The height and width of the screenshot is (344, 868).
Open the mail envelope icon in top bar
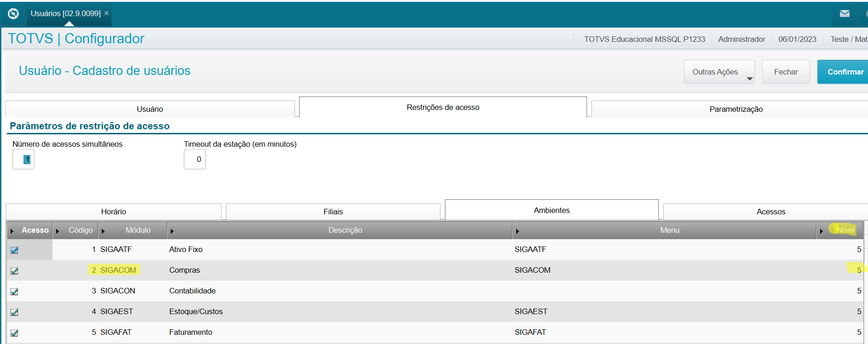tap(845, 14)
